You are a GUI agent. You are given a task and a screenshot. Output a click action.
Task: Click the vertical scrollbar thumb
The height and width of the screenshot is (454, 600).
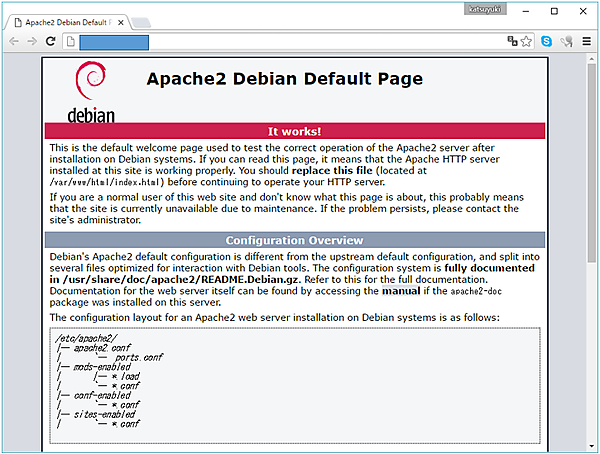click(x=592, y=163)
